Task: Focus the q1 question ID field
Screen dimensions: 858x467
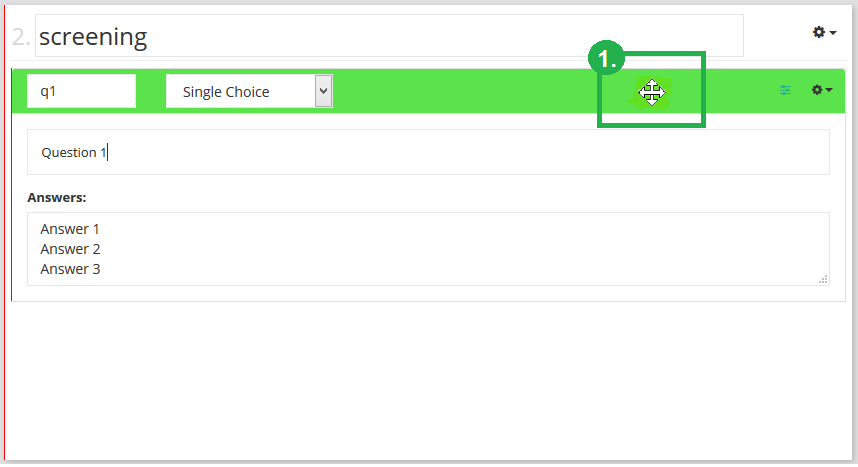Action: coord(81,91)
